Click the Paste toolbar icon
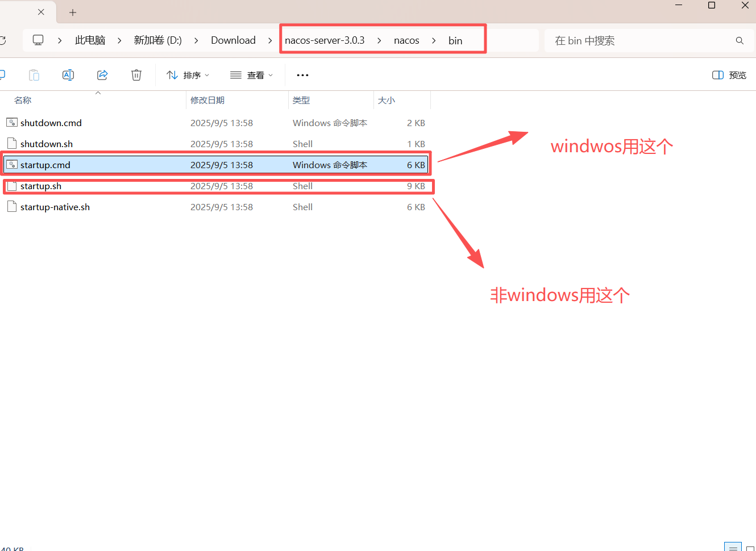 point(34,75)
